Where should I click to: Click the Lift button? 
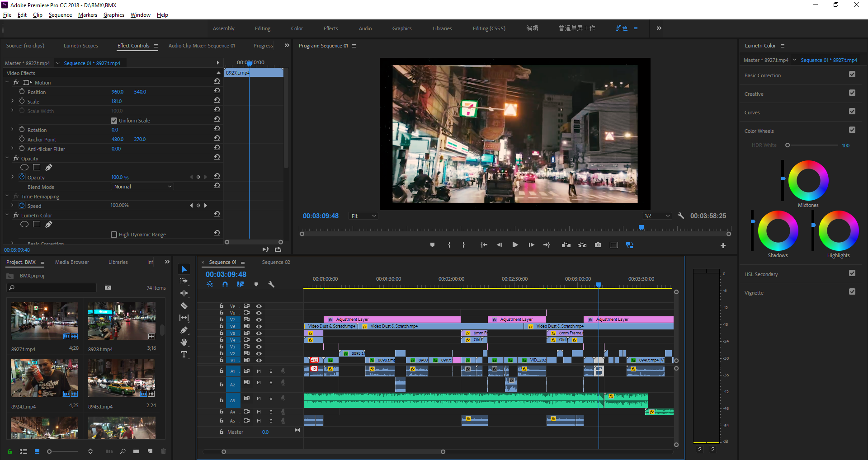pyautogui.click(x=566, y=245)
